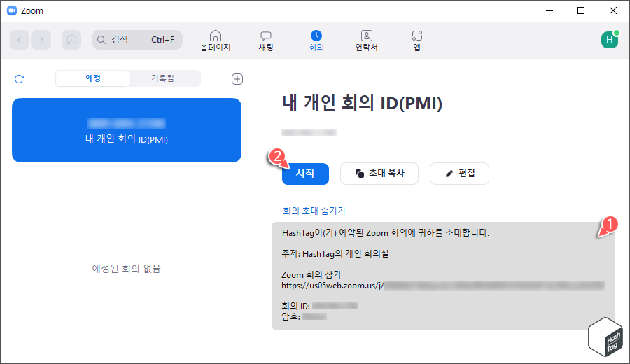Select the 내 개인 회의 ID(PMI) card
The image size is (630, 364).
pyautogui.click(x=127, y=130)
